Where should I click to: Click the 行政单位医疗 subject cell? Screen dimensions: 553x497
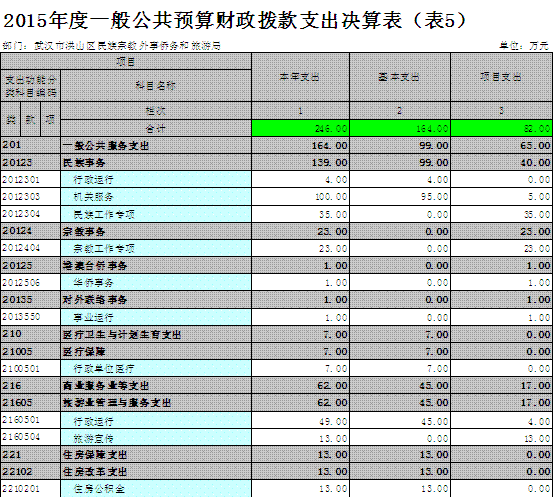(x=156, y=369)
